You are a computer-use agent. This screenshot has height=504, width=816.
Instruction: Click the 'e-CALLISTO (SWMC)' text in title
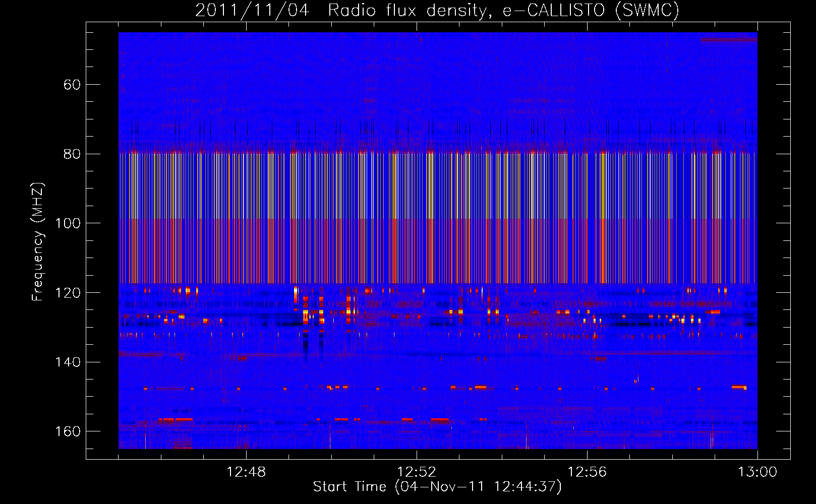click(x=591, y=10)
